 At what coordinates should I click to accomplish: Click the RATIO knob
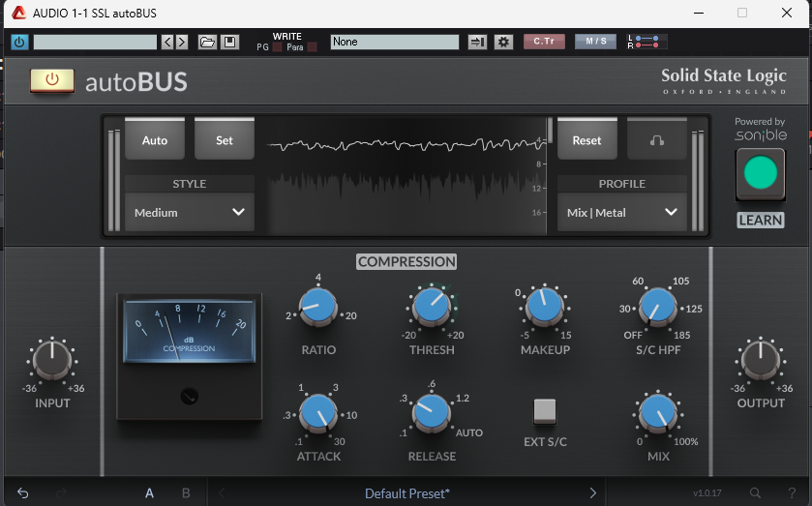(318, 308)
